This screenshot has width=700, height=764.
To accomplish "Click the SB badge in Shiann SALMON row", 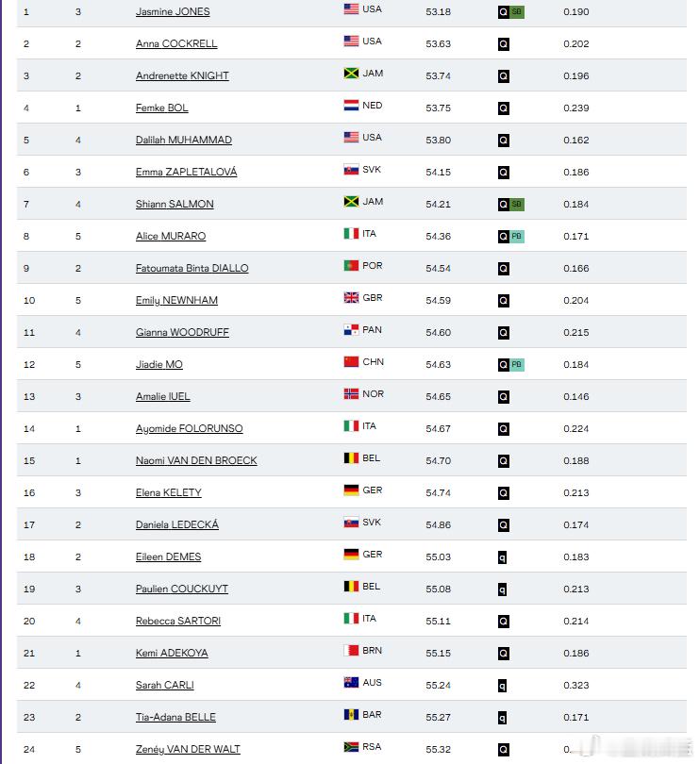I will coord(517,204).
